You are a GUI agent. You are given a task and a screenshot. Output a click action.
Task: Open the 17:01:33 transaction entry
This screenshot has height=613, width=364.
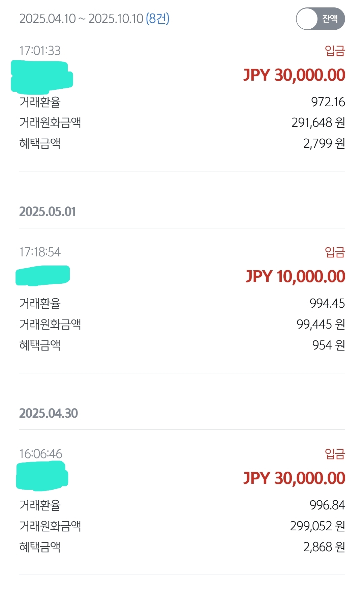[x=40, y=51]
